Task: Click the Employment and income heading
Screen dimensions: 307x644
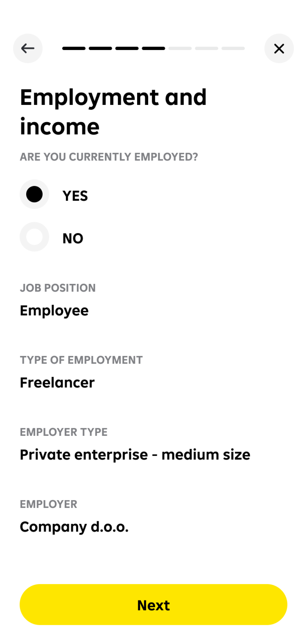Action: (x=113, y=112)
